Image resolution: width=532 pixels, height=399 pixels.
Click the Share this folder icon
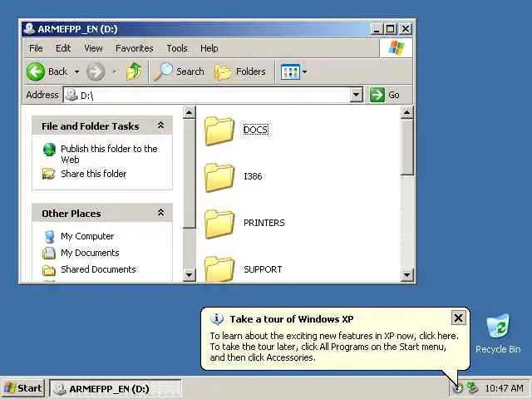[48, 174]
